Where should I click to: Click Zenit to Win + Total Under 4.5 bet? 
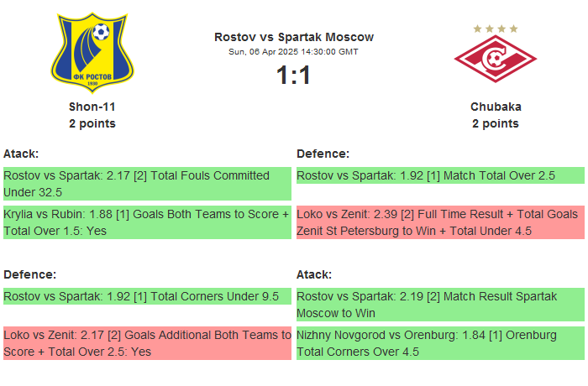click(x=440, y=222)
